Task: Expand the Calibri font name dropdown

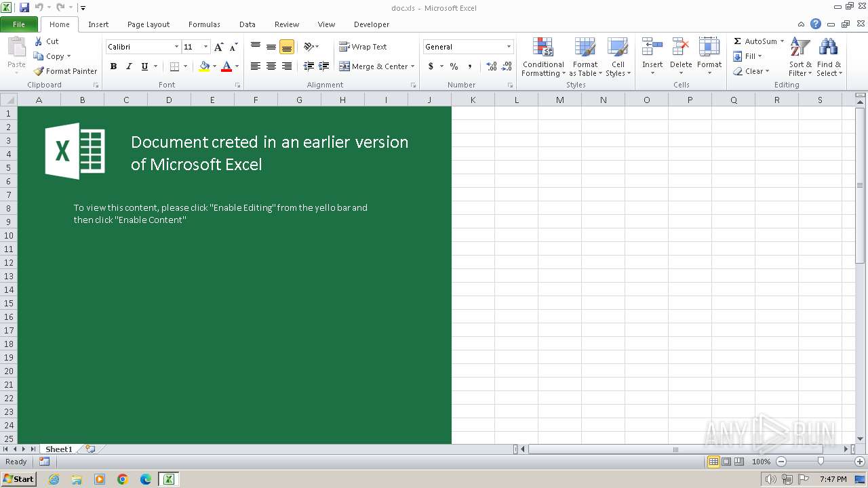Action: click(176, 47)
